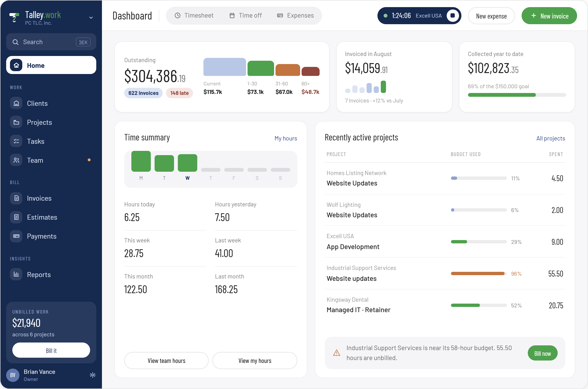Image resolution: width=588 pixels, height=389 pixels.
Task: Click the 52% budget used bar
Action: pyautogui.click(x=479, y=305)
